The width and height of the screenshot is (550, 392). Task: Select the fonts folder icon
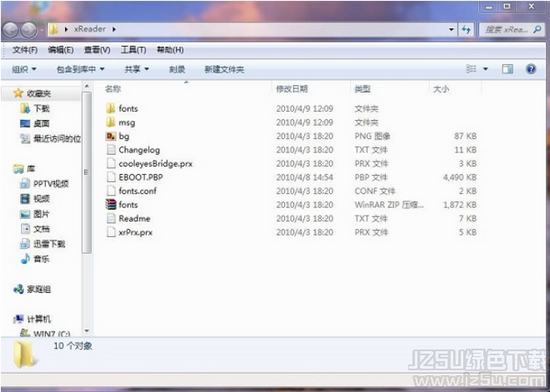(111, 108)
